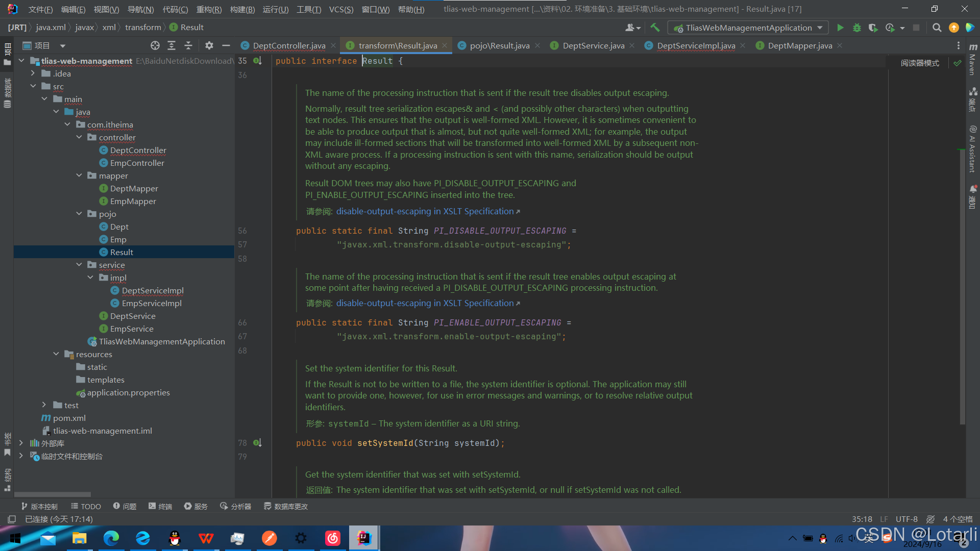Click the editor vertical scrollbar
980x551 pixels.
pyautogui.click(x=962, y=286)
